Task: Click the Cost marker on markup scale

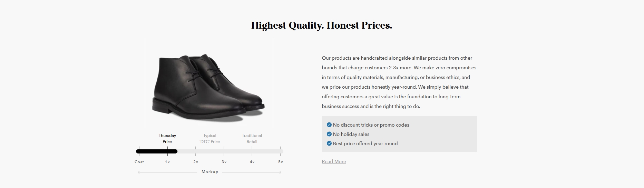Action: (x=139, y=162)
